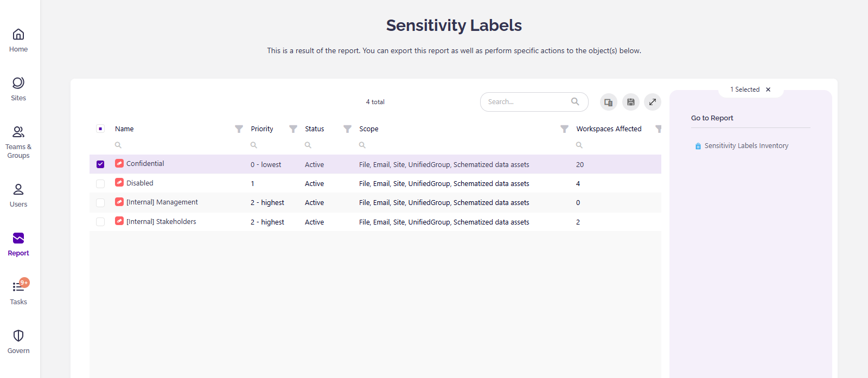
Task: Click Active status in Confidential row
Action: point(315,165)
